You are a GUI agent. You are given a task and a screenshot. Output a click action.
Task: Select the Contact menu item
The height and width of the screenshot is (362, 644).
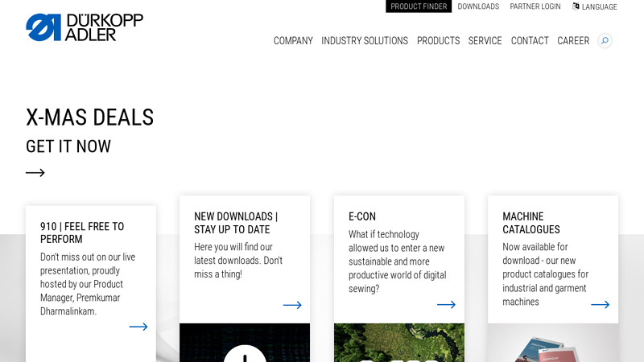point(530,41)
